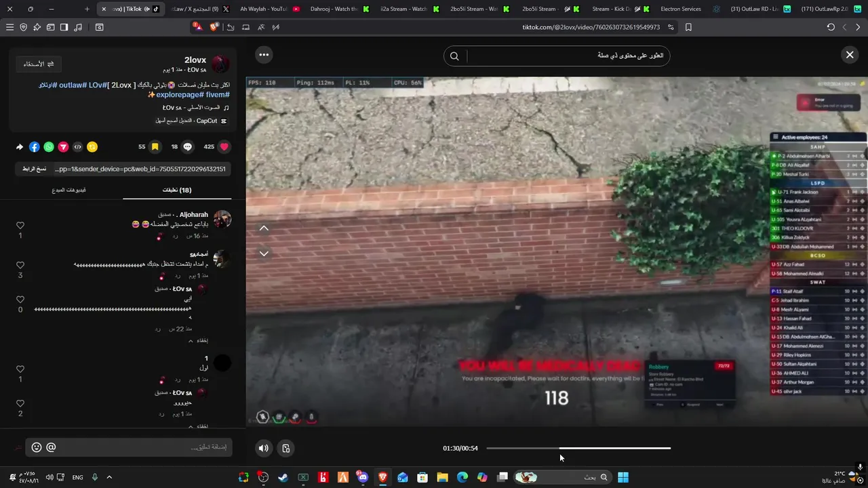Open the Brave sidebar menu hamburger icon

[9, 27]
